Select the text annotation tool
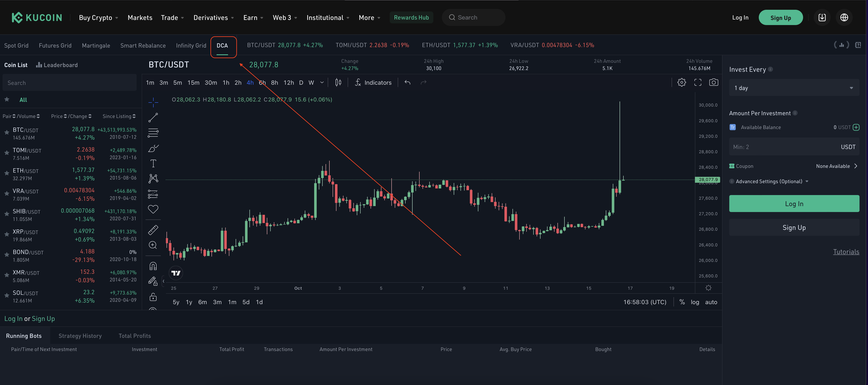This screenshot has width=868, height=385. pos(153,163)
